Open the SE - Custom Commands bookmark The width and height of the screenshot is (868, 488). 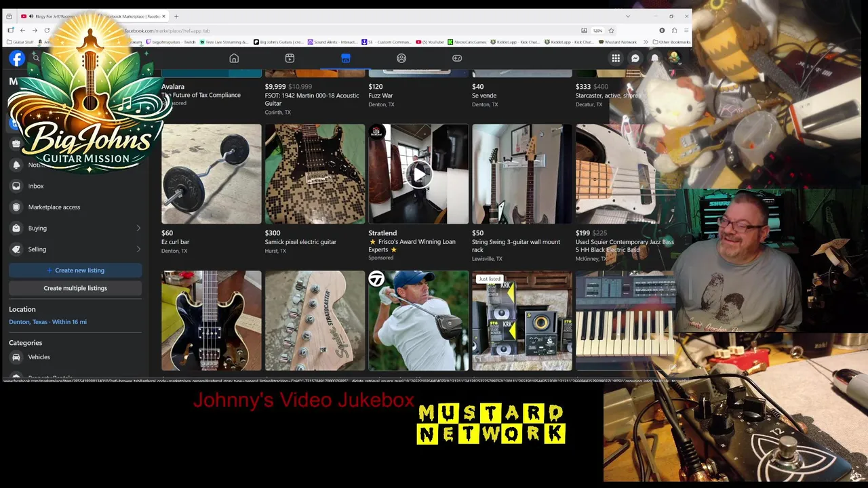[x=387, y=42]
